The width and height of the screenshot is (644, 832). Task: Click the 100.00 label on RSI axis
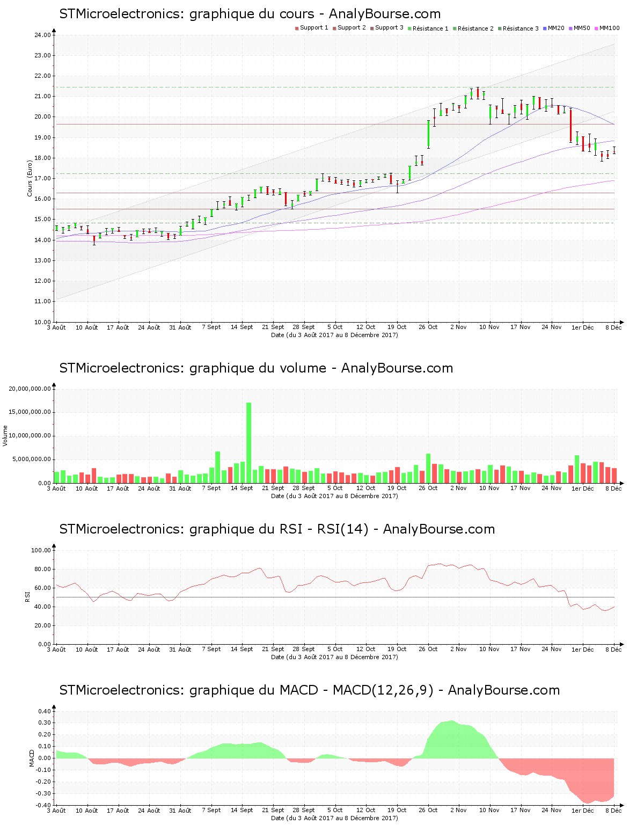click(41, 550)
